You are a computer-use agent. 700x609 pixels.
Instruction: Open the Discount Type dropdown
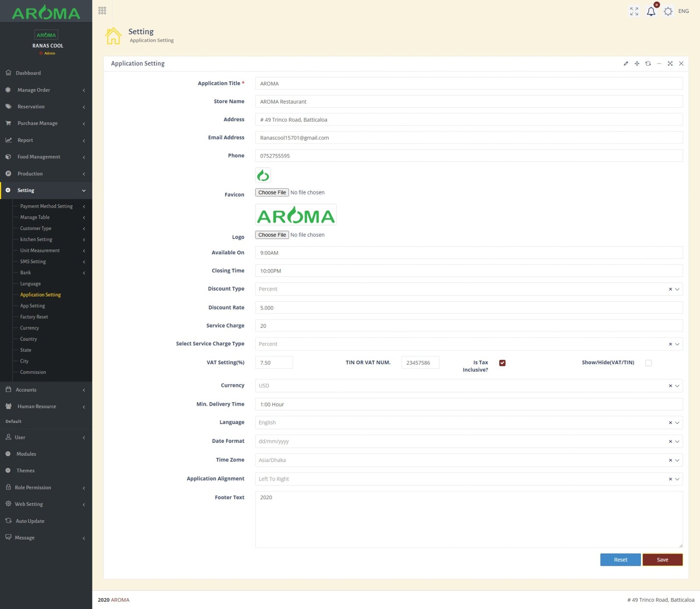pyautogui.click(x=464, y=289)
